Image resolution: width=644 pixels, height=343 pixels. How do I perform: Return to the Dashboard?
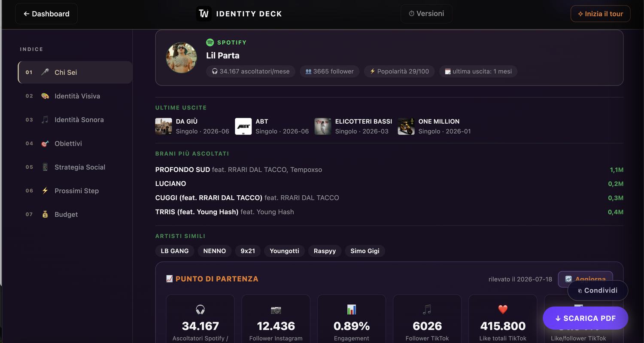click(x=46, y=14)
